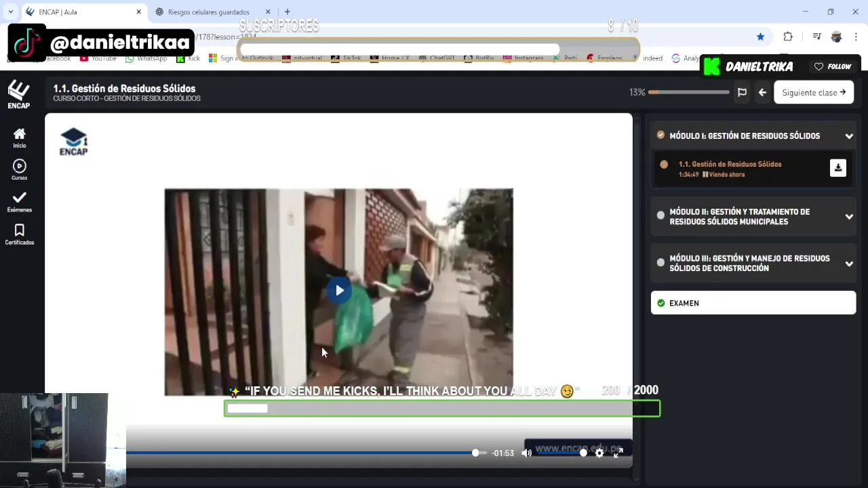
Task: Open video settings gear
Action: [x=599, y=453]
